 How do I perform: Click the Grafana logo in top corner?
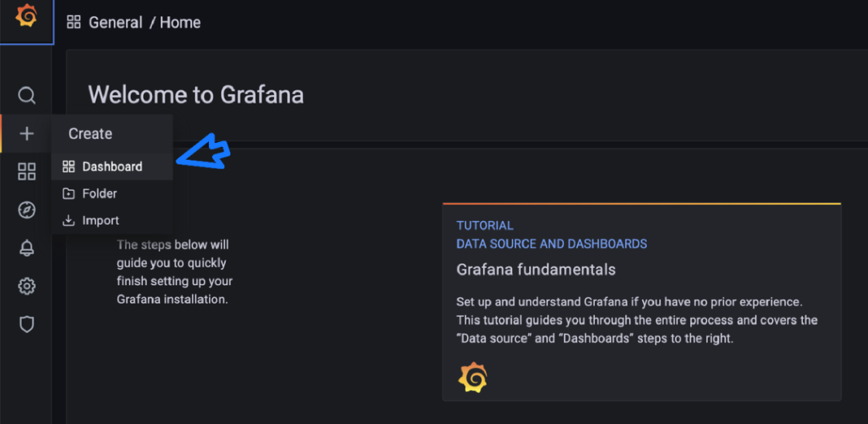point(27,16)
